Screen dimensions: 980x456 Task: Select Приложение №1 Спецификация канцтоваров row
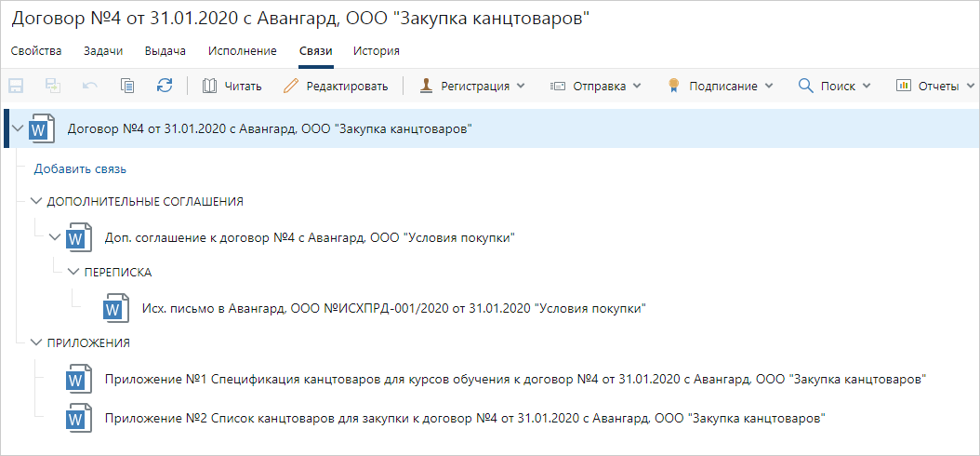[x=516, y=379]
